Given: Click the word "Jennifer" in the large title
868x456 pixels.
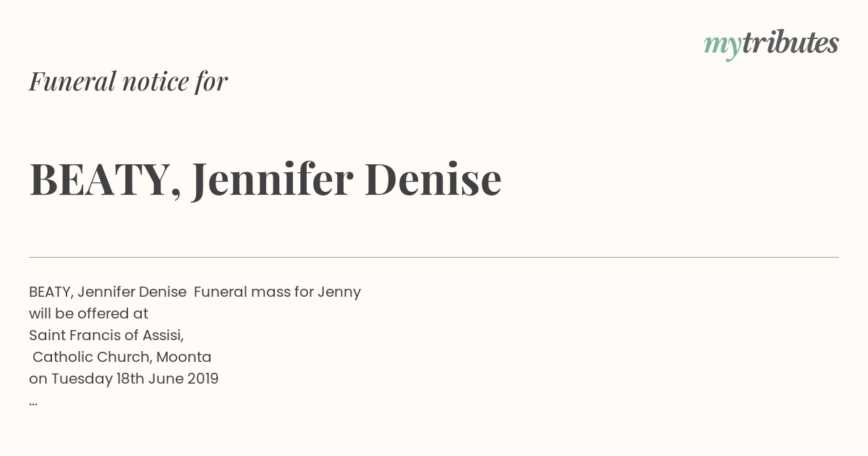Looking at the screenshot, I should (273, 179).
